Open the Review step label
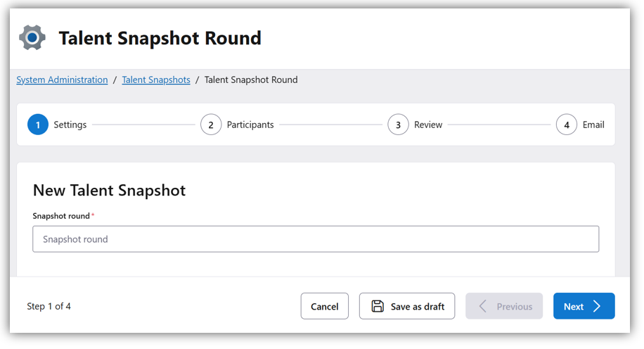The image size is (644, 349). point(428,125)
